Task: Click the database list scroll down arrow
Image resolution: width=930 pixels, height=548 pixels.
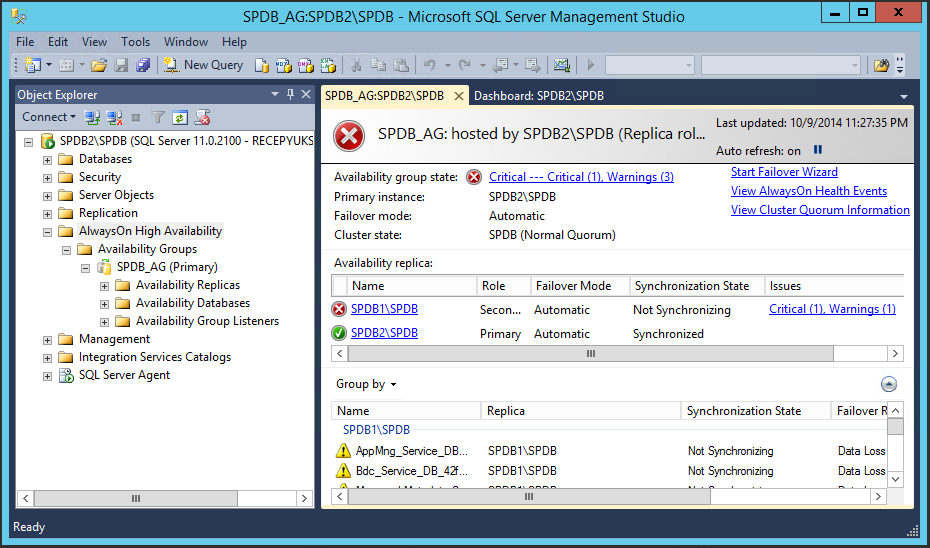Action: click(x=896, y=479)
